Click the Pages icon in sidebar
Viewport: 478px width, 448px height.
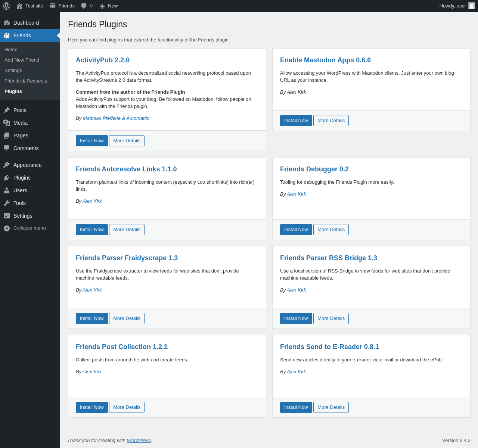tap(7, 136)
